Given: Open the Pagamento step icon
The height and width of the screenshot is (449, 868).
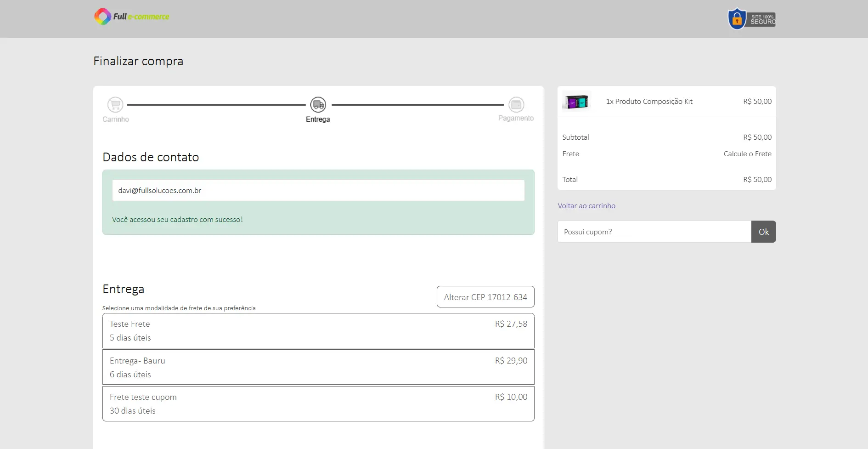Looking at the screenshot, I should [516, 105].
